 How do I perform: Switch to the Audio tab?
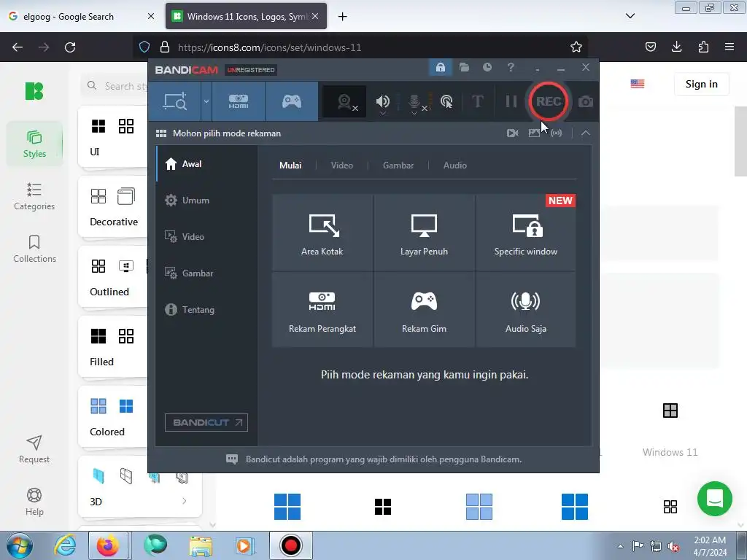coord(454,166)
